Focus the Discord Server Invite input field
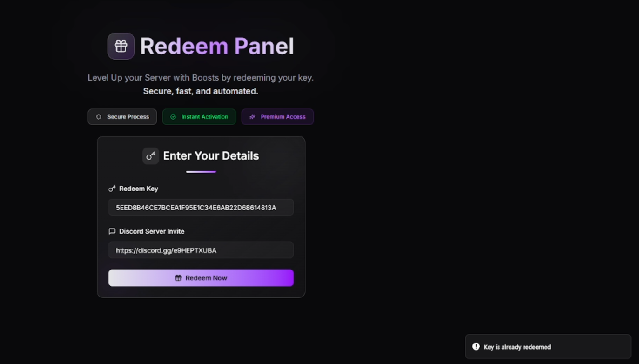Image resolution: width=639 pixels, height=364 pixels. (x=201, y=250)
